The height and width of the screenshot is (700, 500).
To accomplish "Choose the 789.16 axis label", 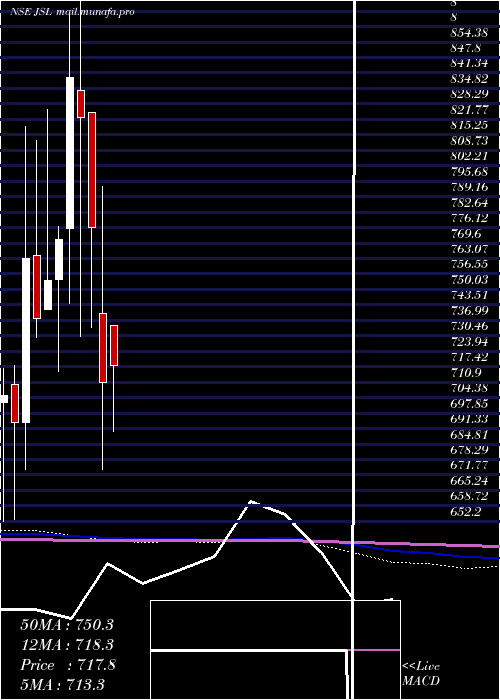I will pos(469,188).
